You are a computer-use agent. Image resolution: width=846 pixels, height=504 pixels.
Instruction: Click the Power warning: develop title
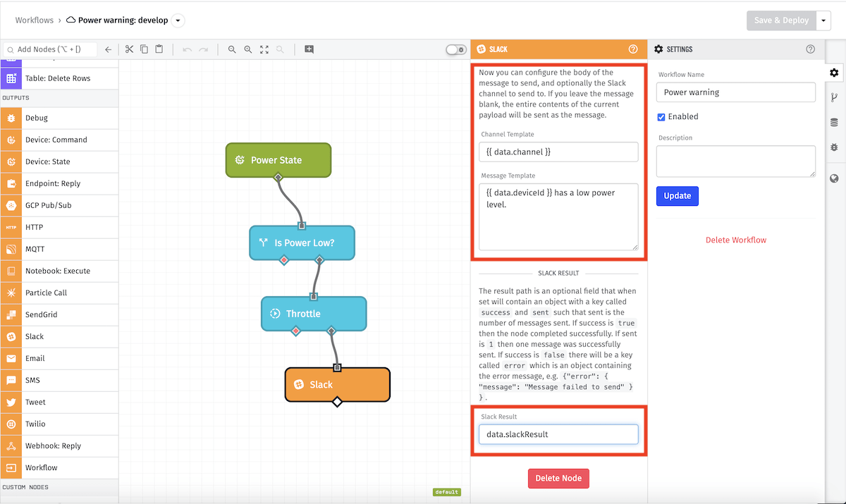coord(123,20)
